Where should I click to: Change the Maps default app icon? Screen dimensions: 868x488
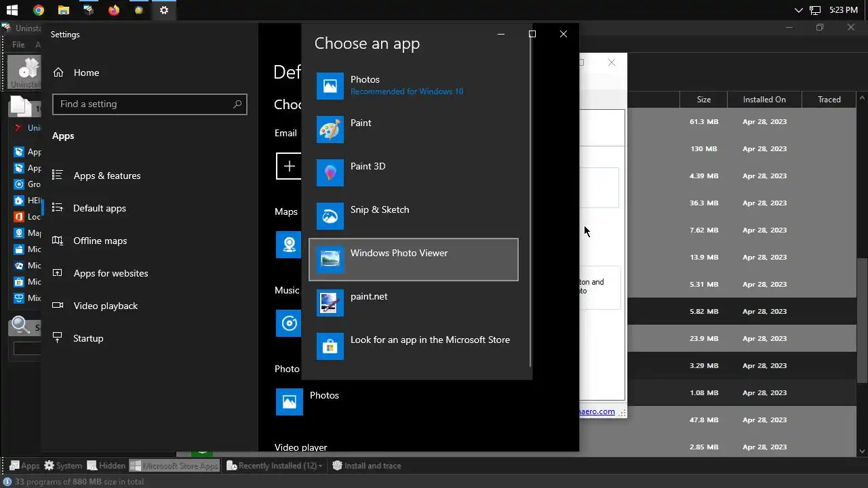pos(289,245)
